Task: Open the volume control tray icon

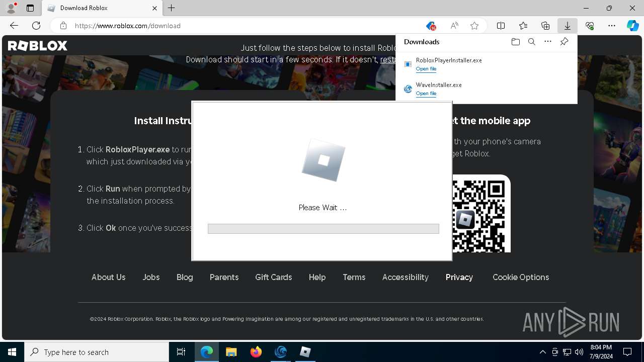Action: [x=579, y=352]
